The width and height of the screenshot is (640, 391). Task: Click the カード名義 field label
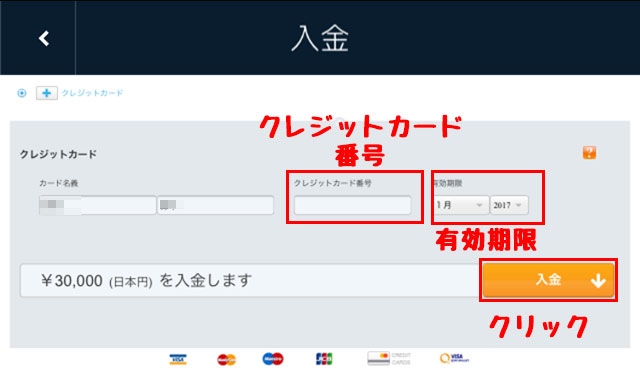click(x=58, y=183)
